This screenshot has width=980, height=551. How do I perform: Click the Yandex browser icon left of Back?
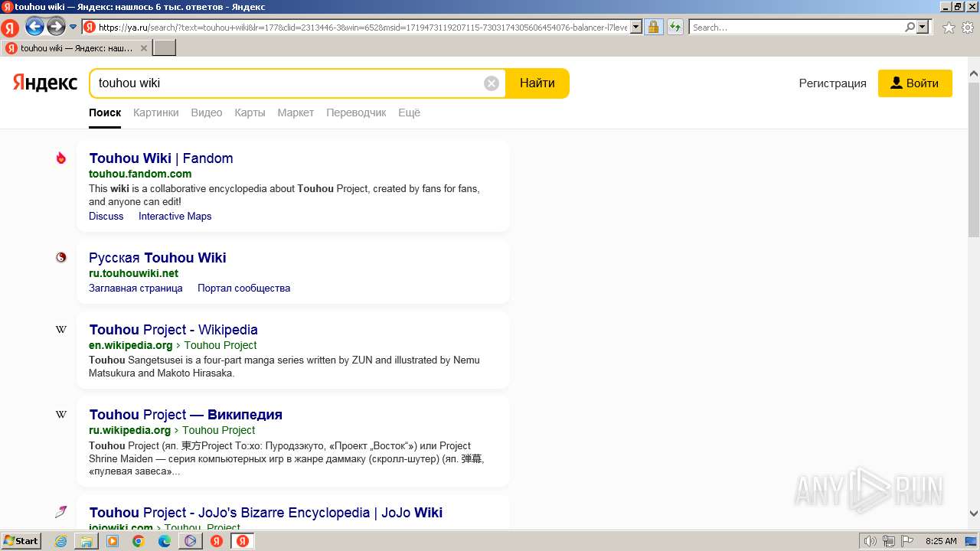pos(10,28)
